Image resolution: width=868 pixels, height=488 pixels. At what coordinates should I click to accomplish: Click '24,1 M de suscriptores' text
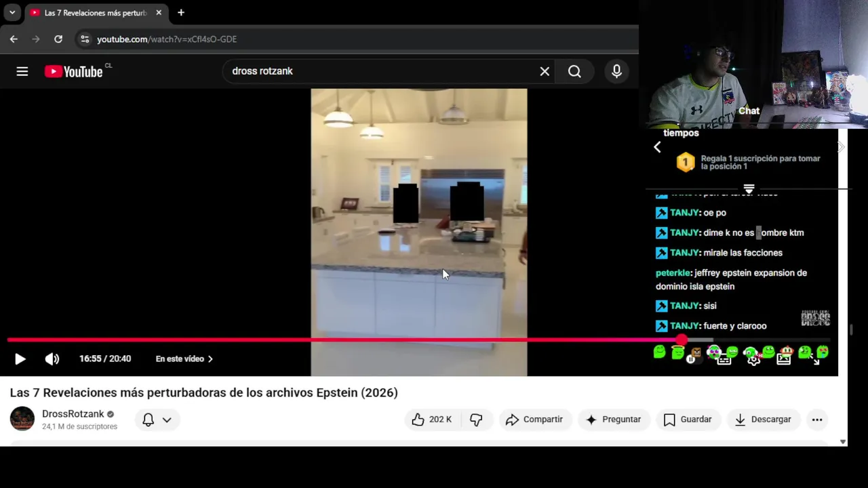pyautogui.click(x=79, y=427)
